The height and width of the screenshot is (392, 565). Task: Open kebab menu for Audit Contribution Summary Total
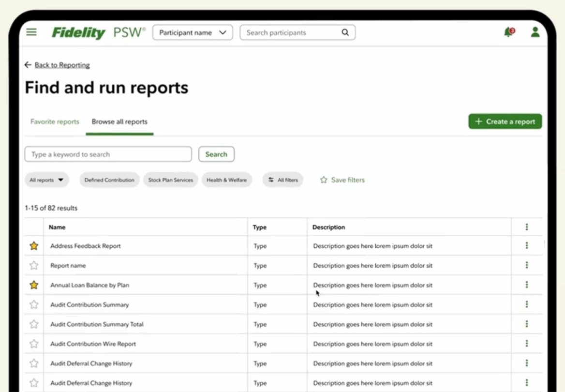click(x=526, y=324)
